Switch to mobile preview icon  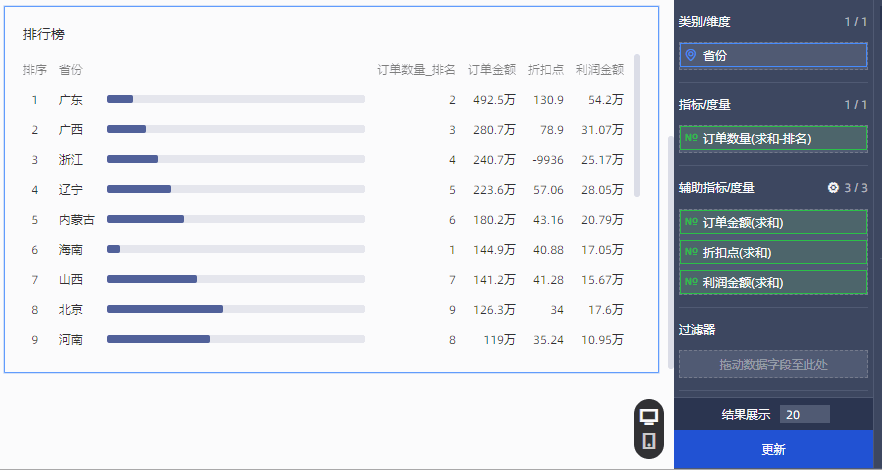pos(649,441)
